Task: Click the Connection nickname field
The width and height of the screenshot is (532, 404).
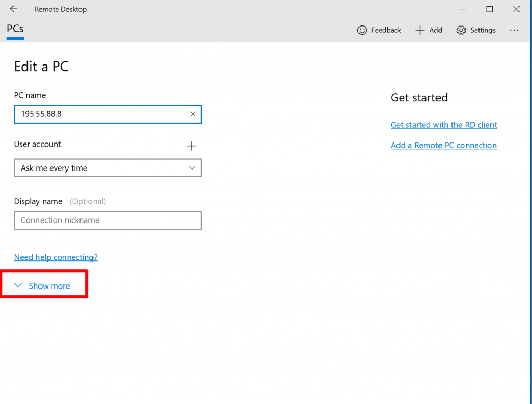Action: click(104, 220)
